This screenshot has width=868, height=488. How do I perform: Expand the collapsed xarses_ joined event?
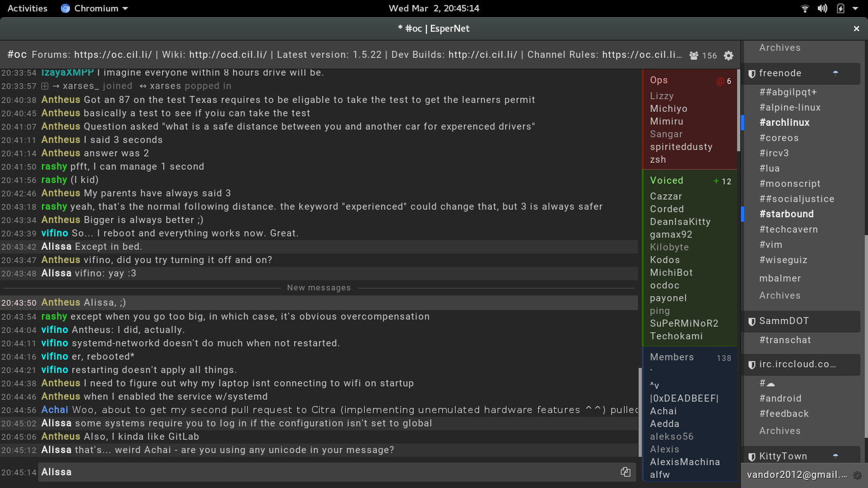(45, 86)
